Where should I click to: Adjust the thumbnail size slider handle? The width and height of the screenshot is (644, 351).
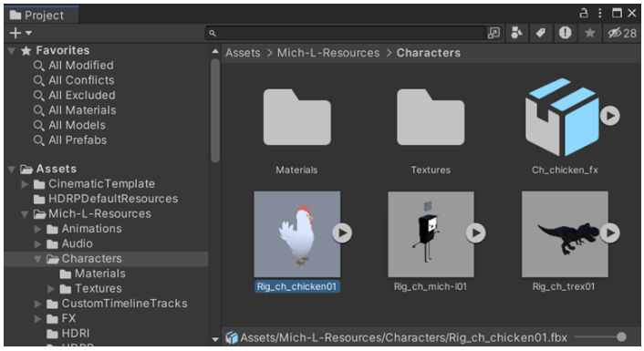621,337
